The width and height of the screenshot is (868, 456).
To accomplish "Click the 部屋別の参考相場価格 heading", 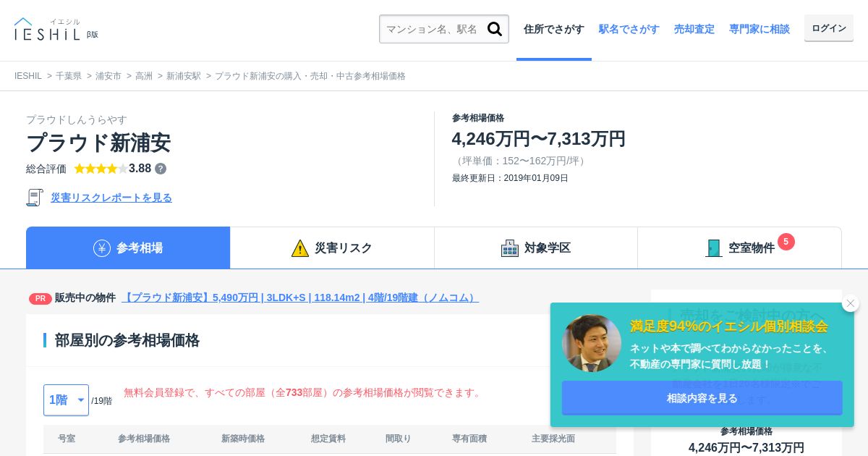I will point(127,340).
